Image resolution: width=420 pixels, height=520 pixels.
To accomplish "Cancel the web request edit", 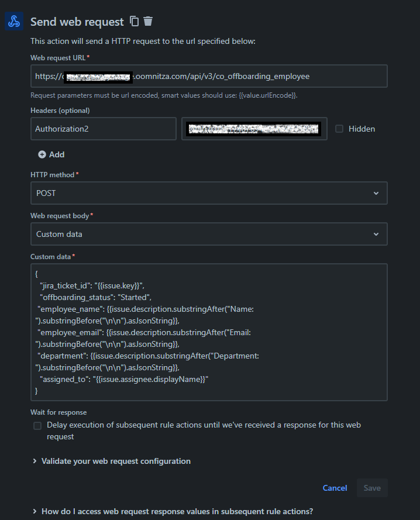I will pyautogui.click(x=335, y=488).
